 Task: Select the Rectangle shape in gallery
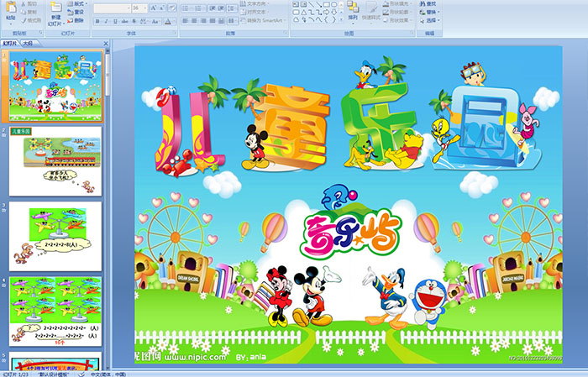(326, 4)
